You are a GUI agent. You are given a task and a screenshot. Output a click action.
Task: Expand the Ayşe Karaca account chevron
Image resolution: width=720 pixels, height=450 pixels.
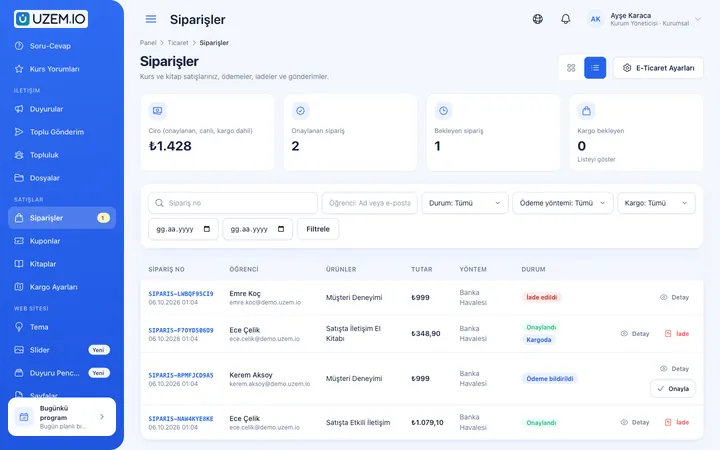(x=698, y=19)
